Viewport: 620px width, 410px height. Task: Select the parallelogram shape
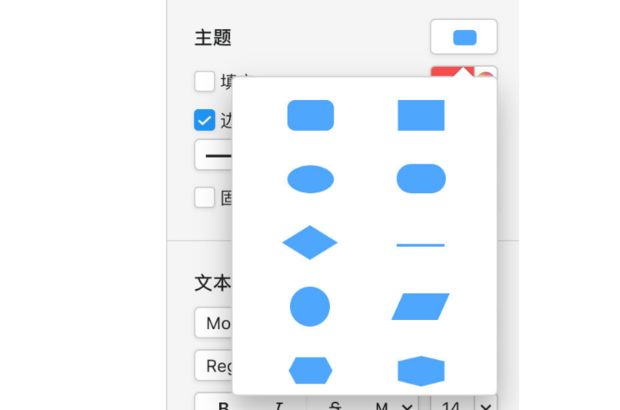pos(421,306)
